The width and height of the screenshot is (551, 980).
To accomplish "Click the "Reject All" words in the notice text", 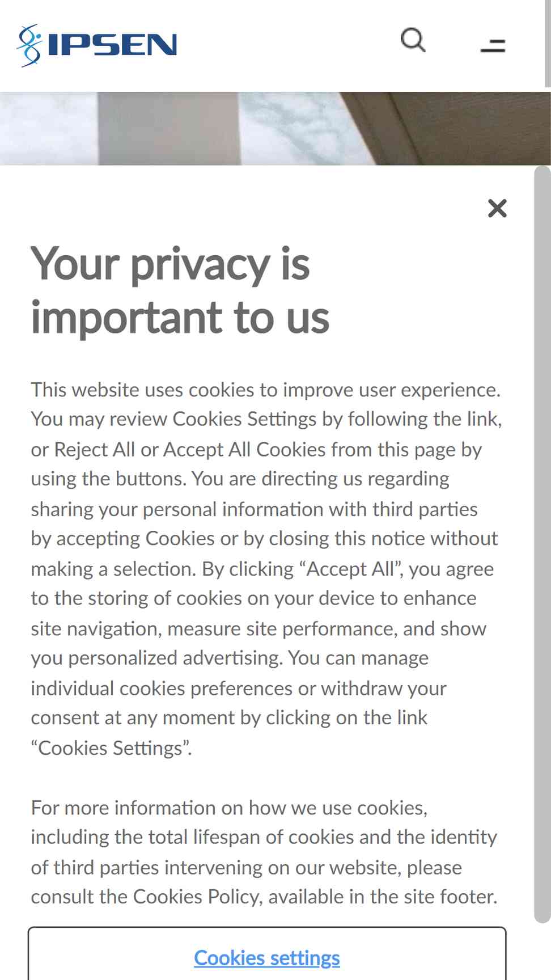I will (x=94, y=449).
